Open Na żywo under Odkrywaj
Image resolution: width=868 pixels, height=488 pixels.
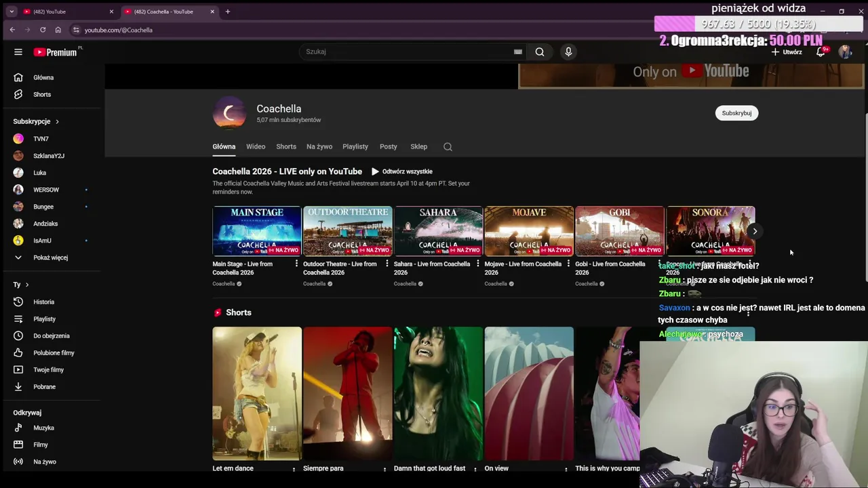coord(51,462)
